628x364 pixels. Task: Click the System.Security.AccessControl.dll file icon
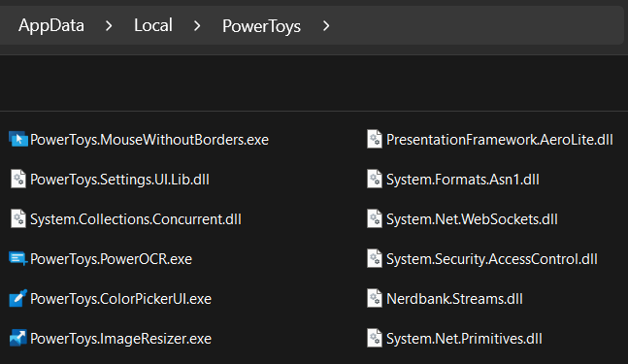click(x=375, y=258)
